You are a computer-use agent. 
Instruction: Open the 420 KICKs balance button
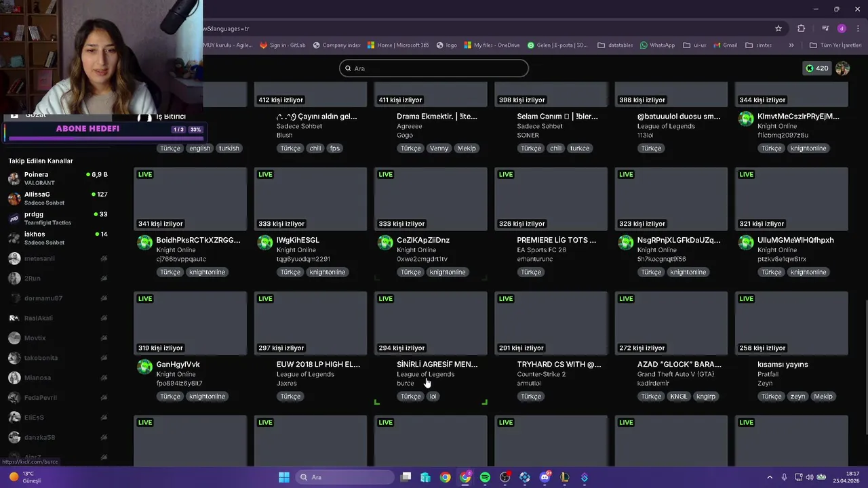coord(816,68)
